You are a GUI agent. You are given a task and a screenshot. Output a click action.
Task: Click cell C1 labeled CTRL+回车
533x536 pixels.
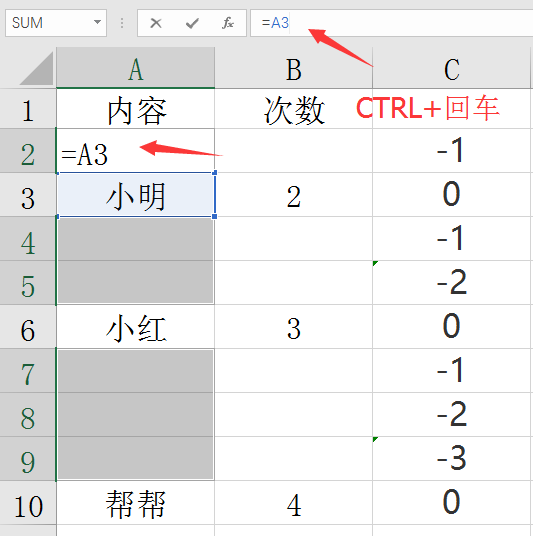pyautogui.click(x=452, y=109)
